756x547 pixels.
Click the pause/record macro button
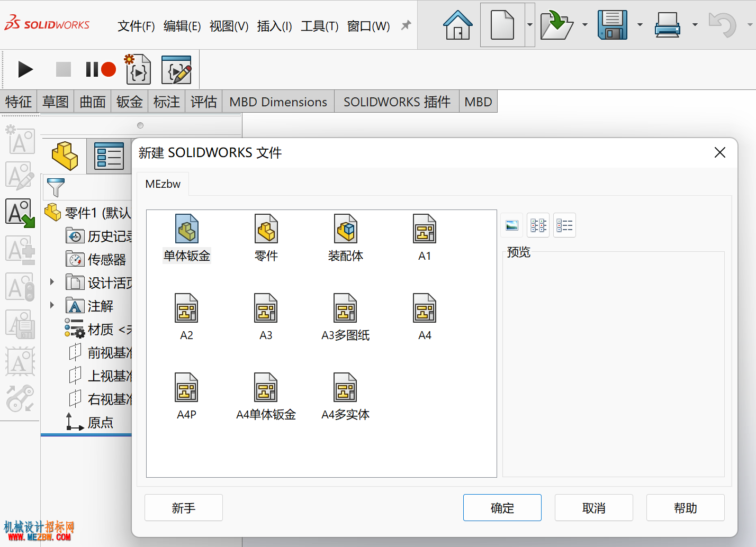[x=101, y=69]
